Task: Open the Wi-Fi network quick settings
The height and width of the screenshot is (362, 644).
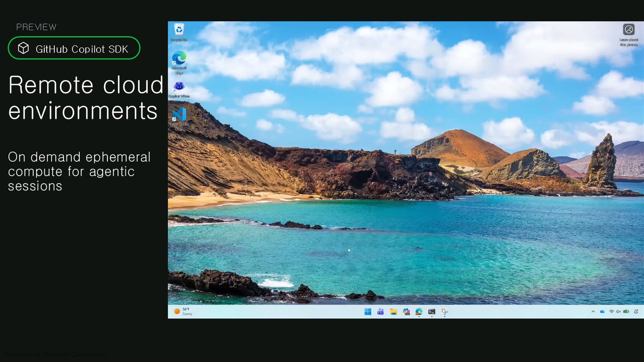Action: (611, 312)
